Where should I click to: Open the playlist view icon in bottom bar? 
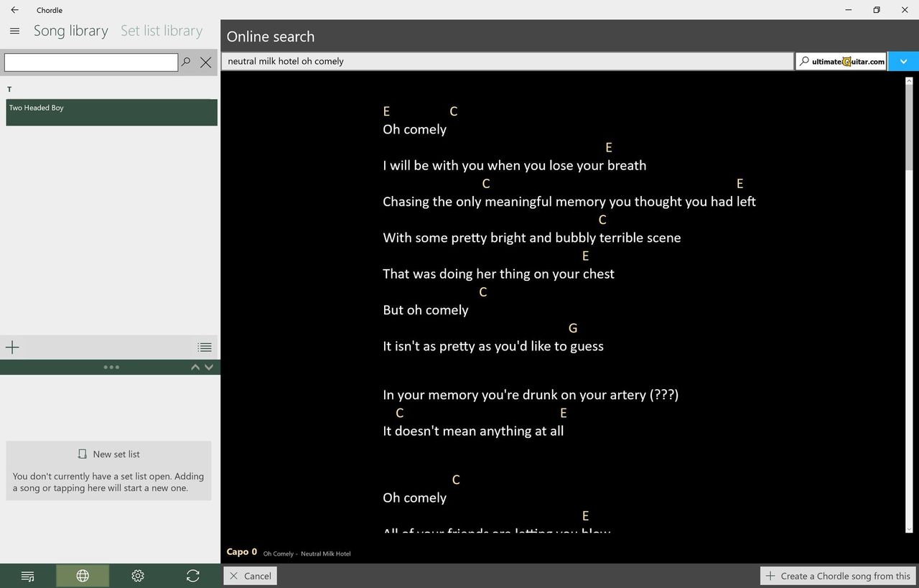[28, 576]
